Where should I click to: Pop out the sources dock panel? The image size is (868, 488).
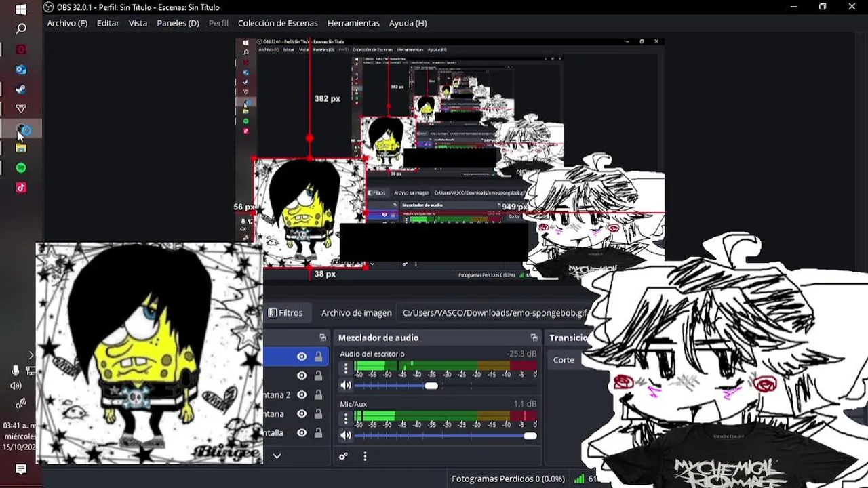(x=323, y=338)
